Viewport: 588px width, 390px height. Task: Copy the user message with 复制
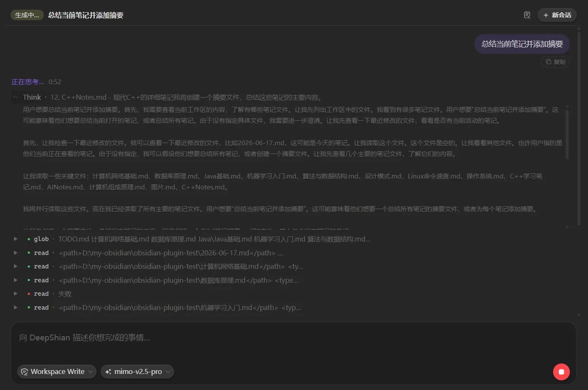pyautogui.click(x=556, y=62)
